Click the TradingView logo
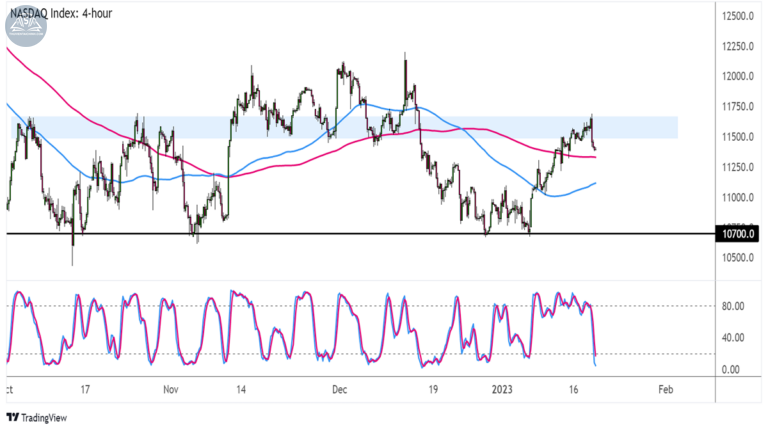The width and height of the screenshot is (768, 432). tap(37, 417)
